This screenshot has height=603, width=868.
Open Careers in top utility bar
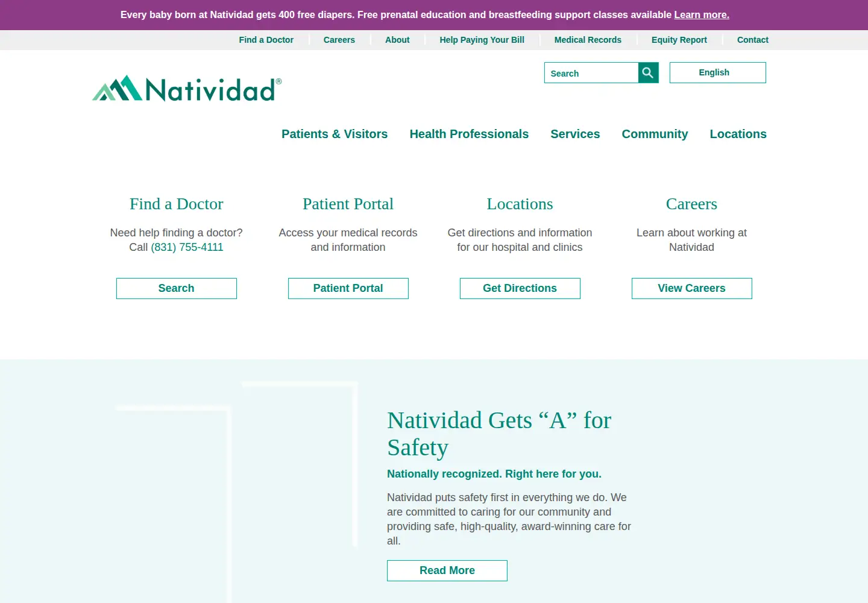pos(339,40)
